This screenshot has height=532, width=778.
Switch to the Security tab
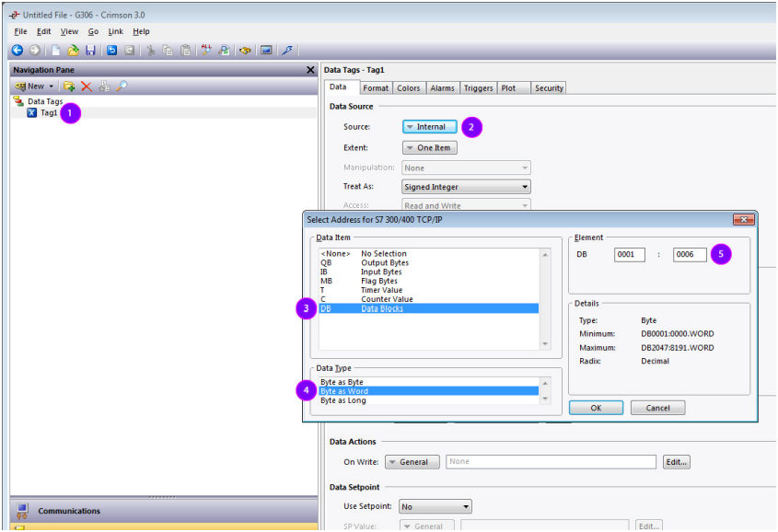[549, 87]
